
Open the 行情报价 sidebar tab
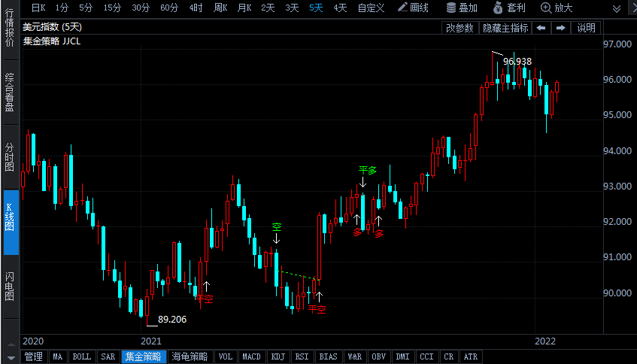(x=9, y=28)
